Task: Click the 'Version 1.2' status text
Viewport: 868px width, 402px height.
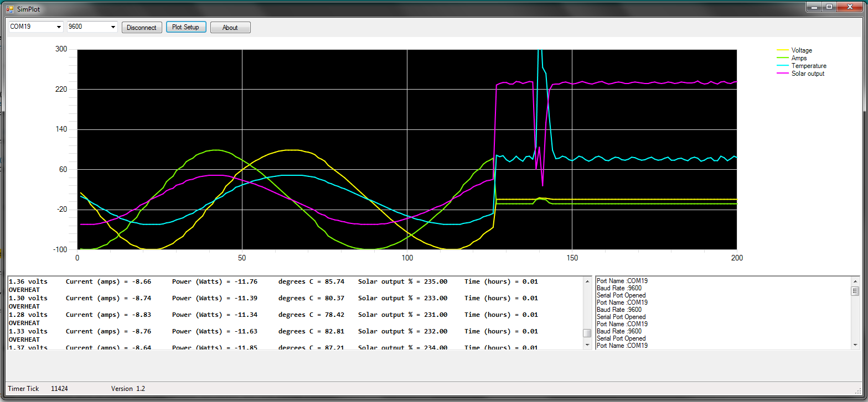Action: (x=128, y=389)
